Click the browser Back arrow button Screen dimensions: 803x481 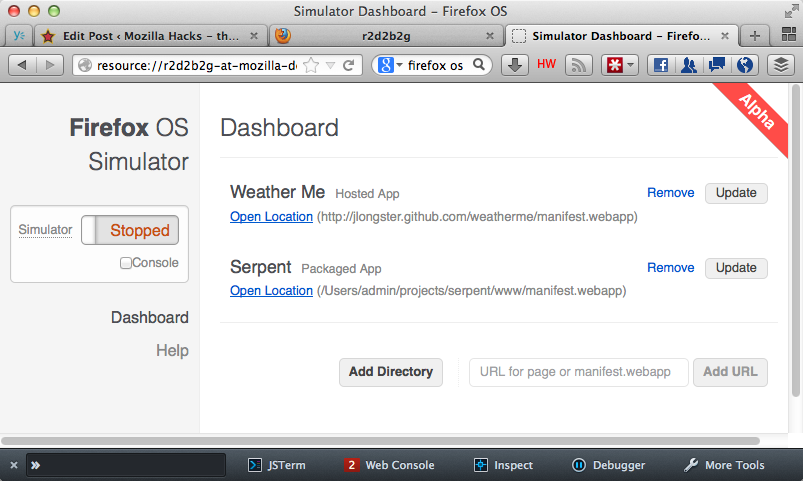[22, 65]
